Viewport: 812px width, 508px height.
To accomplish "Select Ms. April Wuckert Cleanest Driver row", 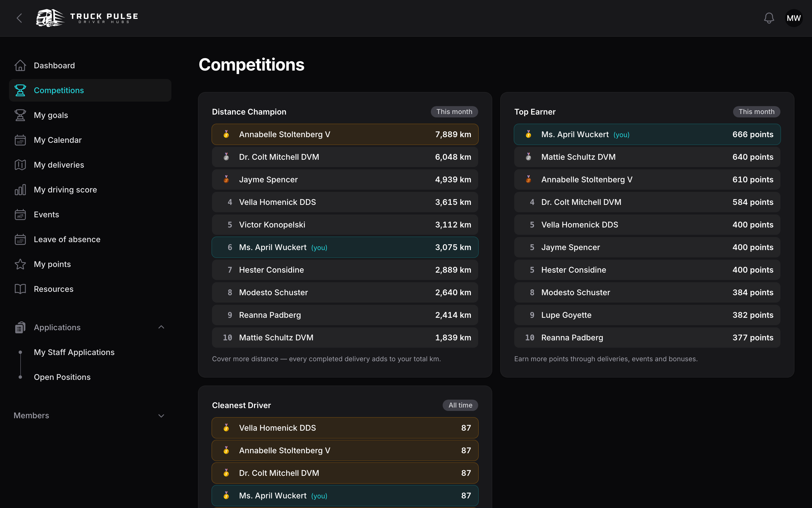I will 345,496.
